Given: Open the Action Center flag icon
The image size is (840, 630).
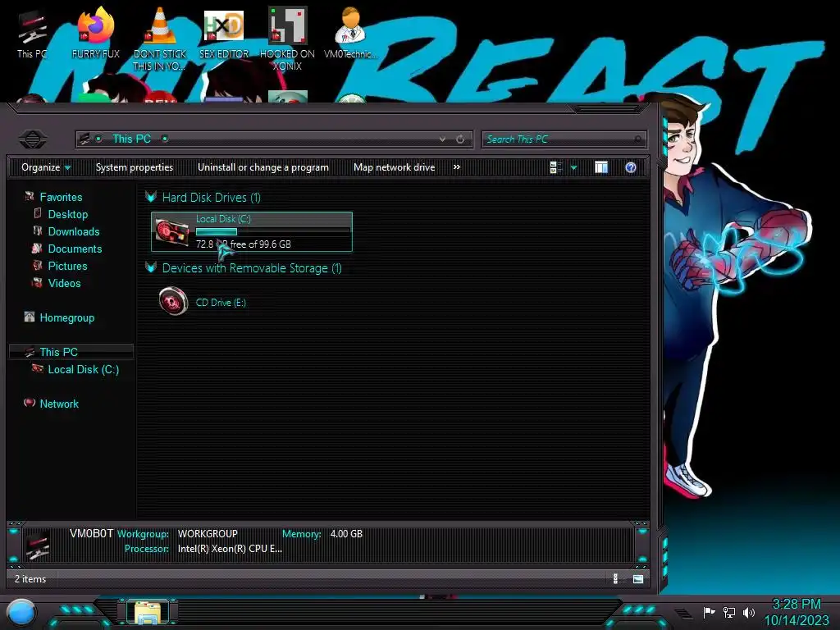Looking at the screenshot, I should tap(710, 612).
